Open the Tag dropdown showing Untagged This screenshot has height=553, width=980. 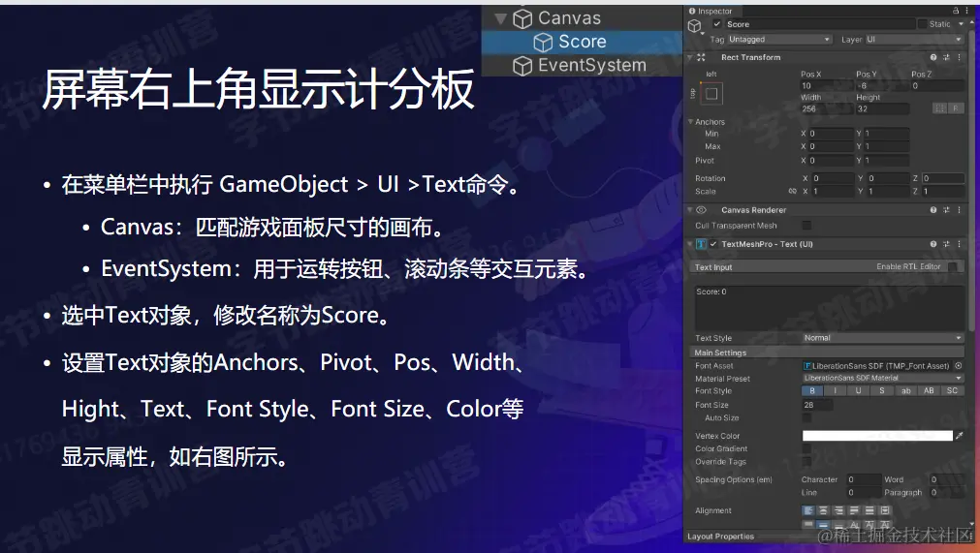779,40
